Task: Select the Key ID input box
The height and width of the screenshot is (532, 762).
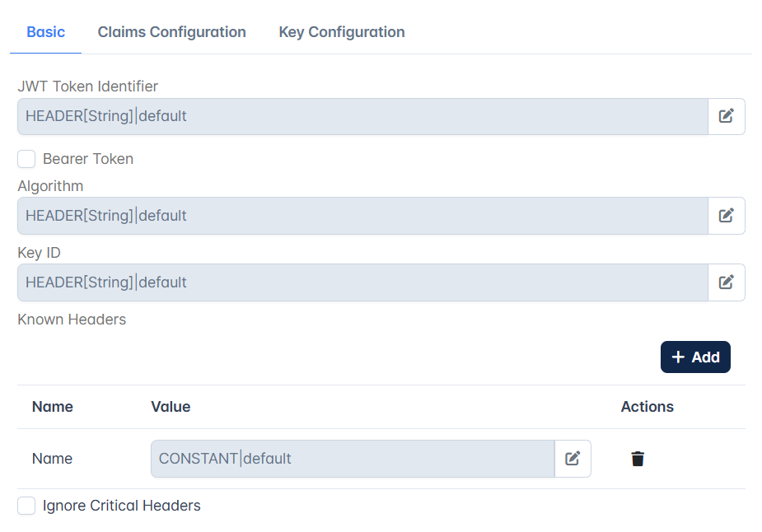Action: [362, 282]
